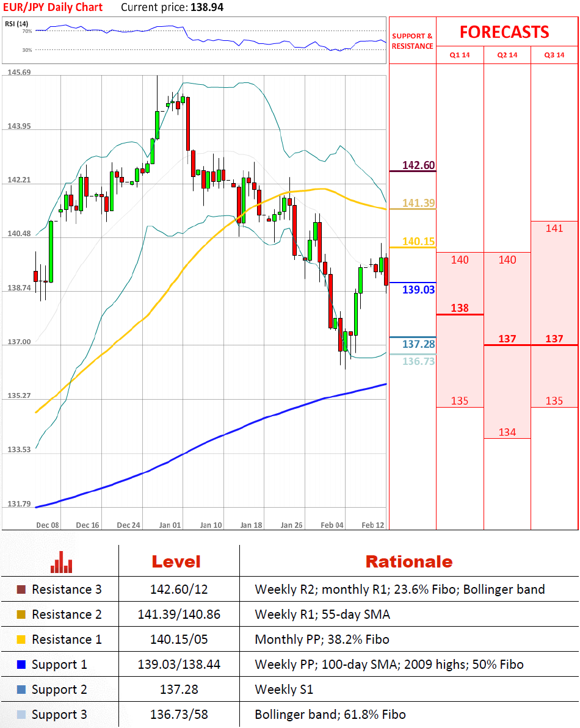
Task: Click the Level column header
Action: 176,561
